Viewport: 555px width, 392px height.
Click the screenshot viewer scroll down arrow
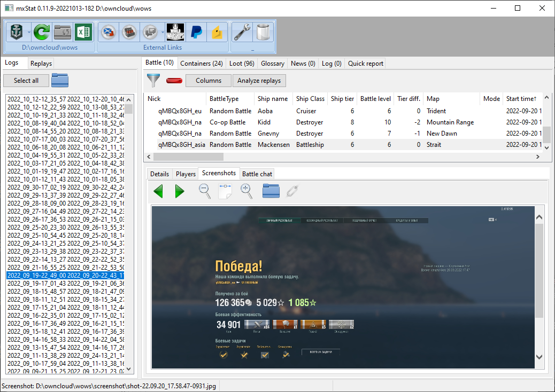coord(539,357)
